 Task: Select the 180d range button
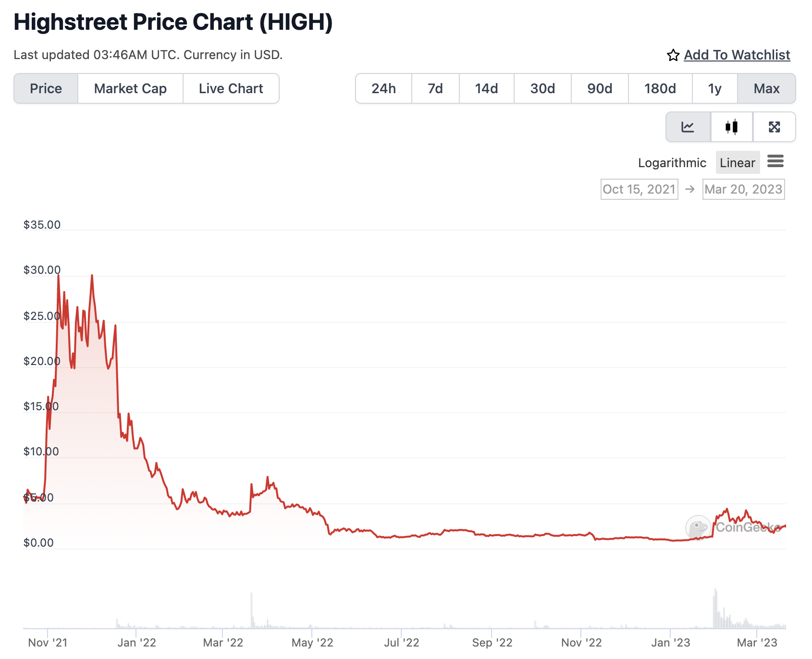[x=660, y=88]
